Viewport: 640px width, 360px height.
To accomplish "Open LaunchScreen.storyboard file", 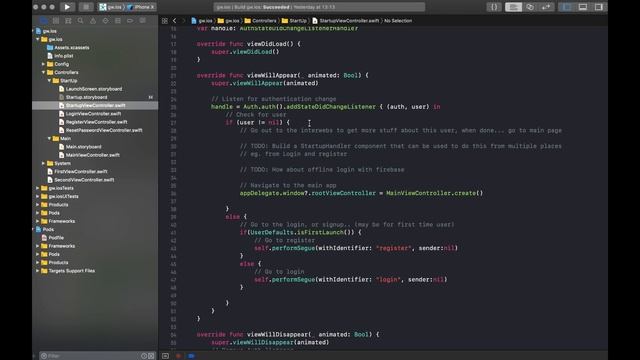I will coord(90,89).
